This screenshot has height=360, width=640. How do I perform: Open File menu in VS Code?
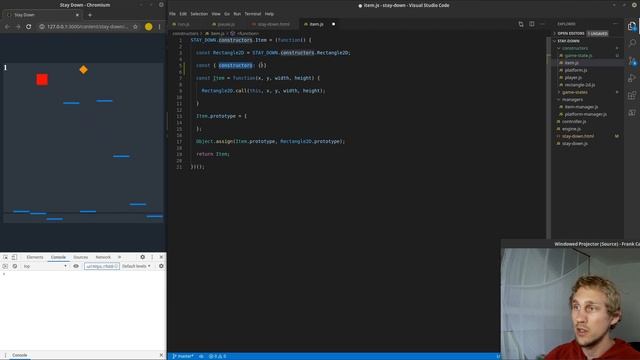[x=172, y=14]
